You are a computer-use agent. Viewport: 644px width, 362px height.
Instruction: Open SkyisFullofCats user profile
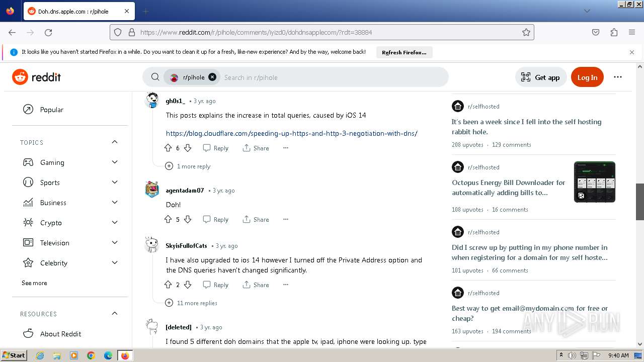click(186, 246)
